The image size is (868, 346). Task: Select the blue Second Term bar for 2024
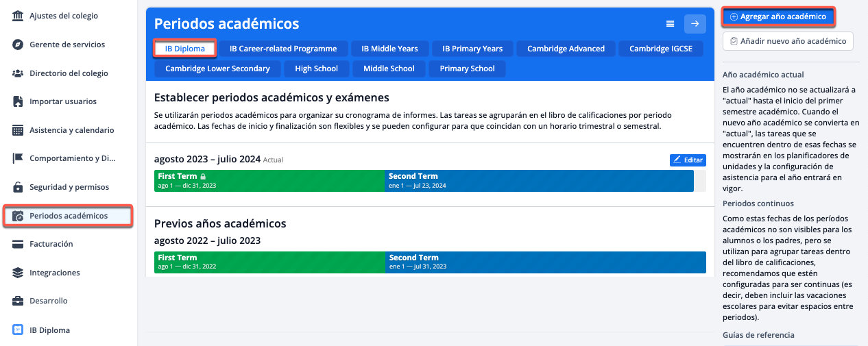(539, 180)
